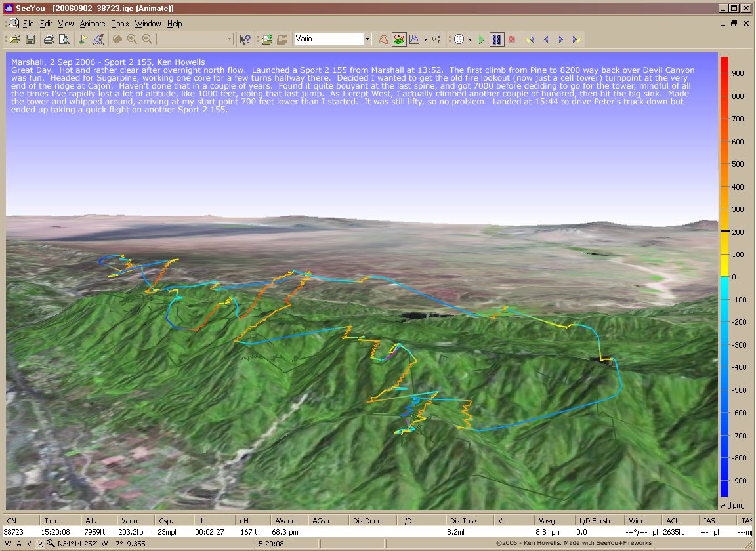Open Print Preview from the toolbar
The image size is (756, 551).
64,39
